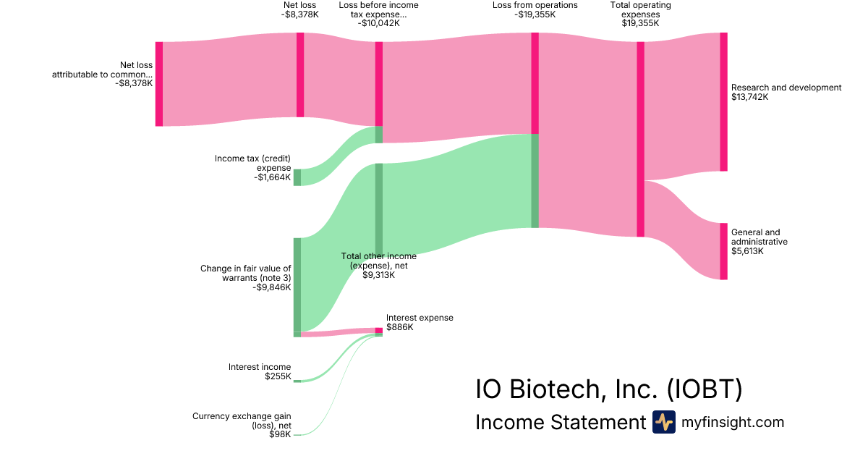Select the General and administrative node bar
This screenshot has height=456, width=868.
723,251
